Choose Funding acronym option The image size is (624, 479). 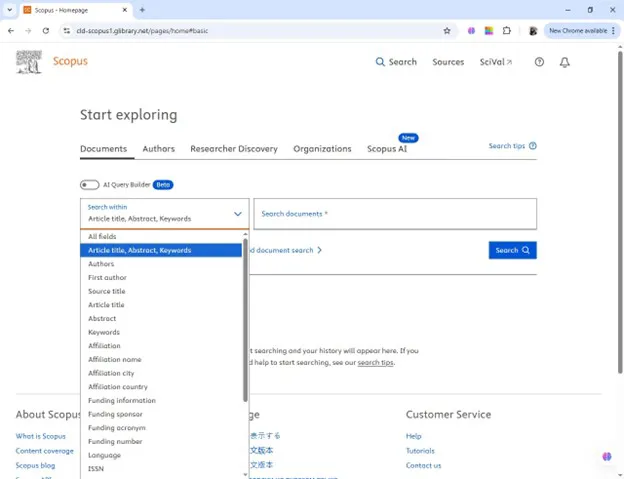161,428
